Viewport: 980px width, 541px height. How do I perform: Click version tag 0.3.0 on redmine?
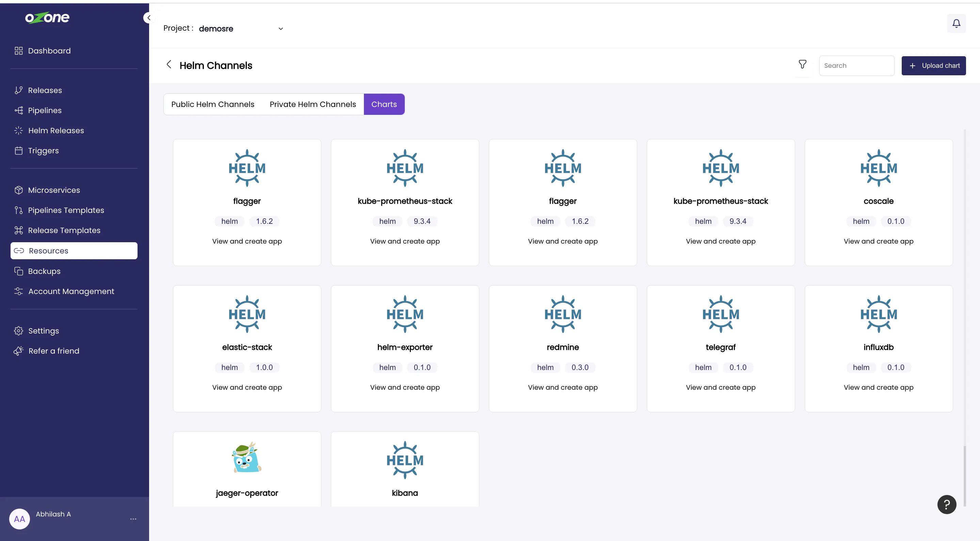580,367
